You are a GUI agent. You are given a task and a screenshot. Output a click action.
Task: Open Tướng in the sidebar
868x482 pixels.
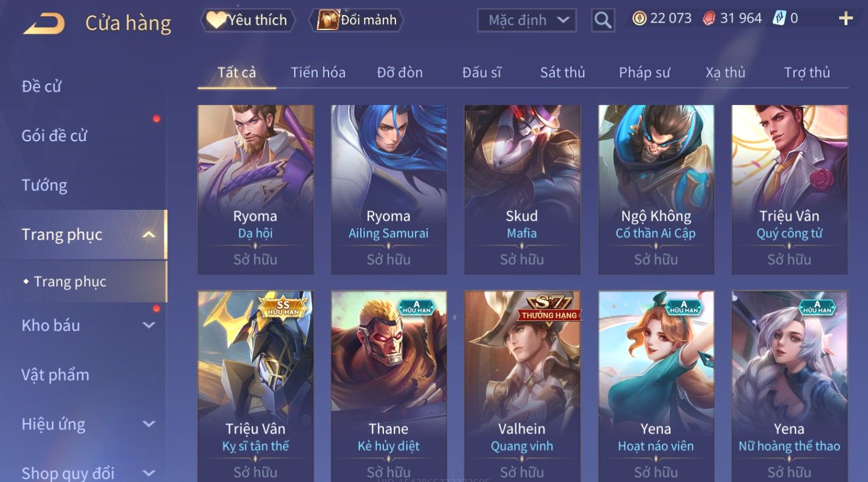pyautogui.click(x=44, y=185)
